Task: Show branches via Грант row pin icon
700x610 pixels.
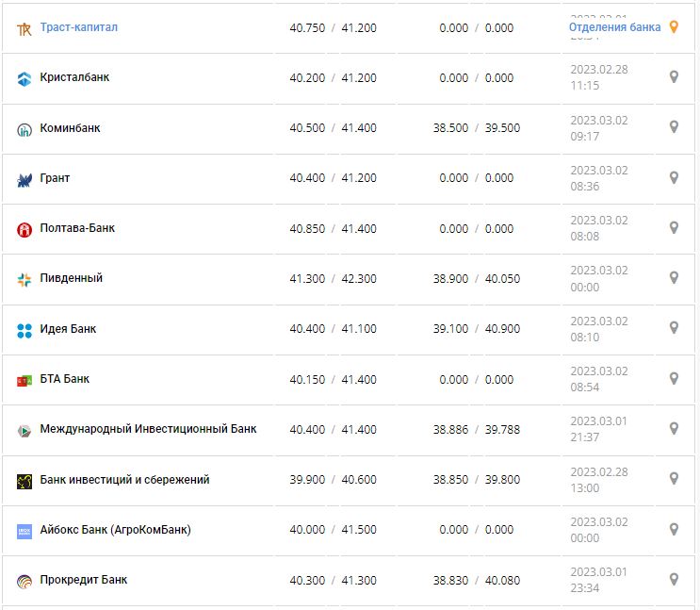Action: point(674,177)
